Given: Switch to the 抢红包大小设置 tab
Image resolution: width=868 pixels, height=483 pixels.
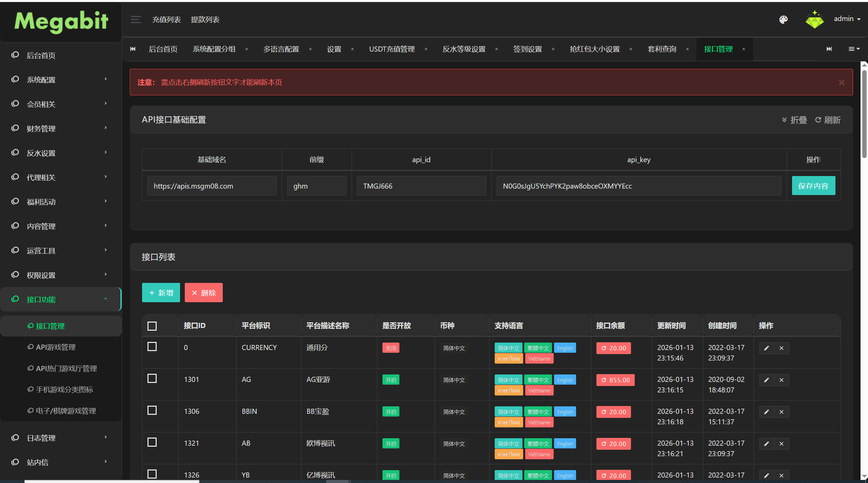Looking at the screenshot, I should [595, 49].
